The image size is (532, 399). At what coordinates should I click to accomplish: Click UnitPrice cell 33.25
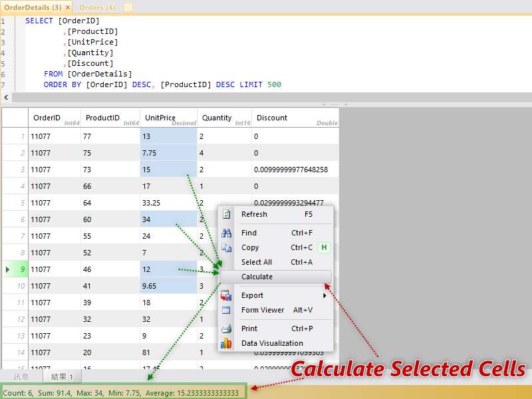[168, 203]
